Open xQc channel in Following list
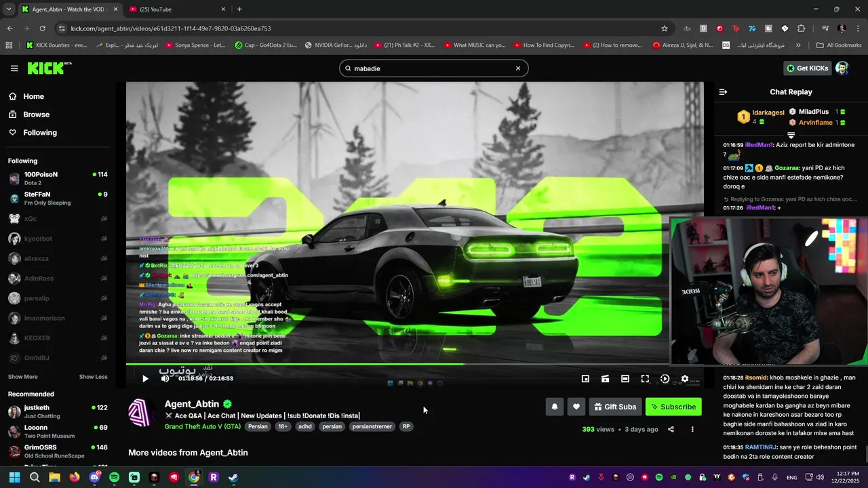Screen dimensions: 868x488 tap(58, 219)
